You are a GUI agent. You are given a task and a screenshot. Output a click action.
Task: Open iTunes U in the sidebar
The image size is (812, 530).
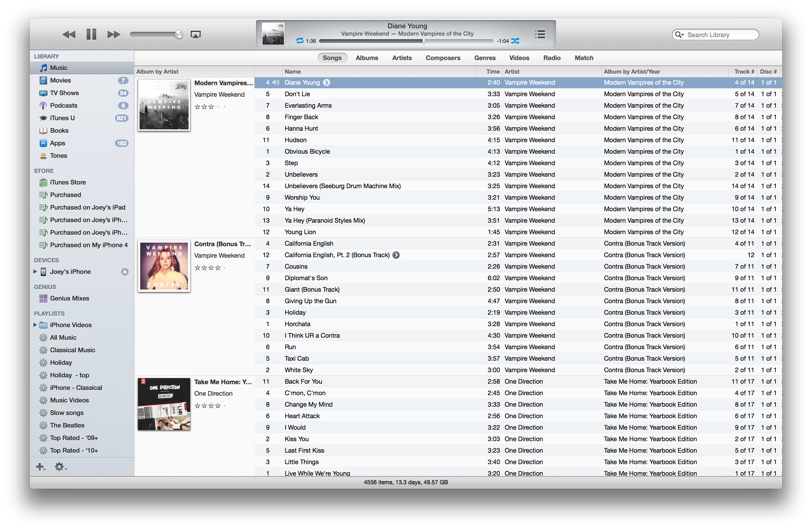(82, 118)
